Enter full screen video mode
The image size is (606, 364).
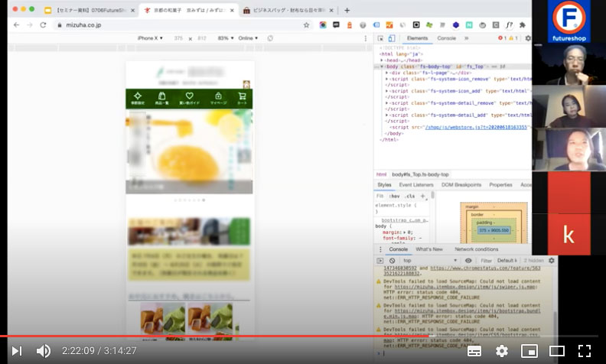585,351
